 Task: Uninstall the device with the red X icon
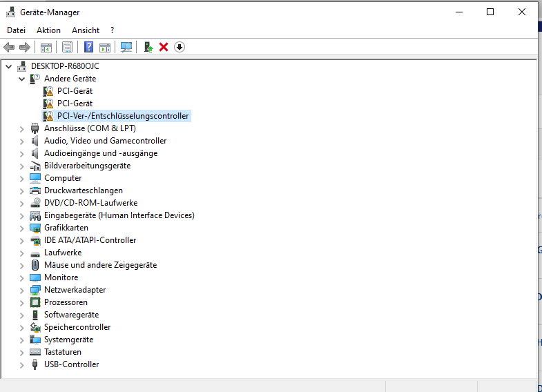click(x=164, y=47)
